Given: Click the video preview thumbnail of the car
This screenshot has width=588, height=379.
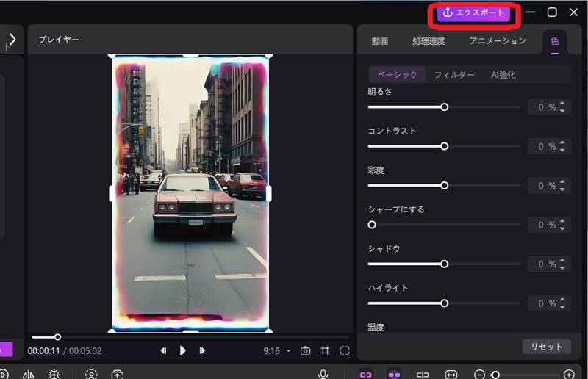Looking at the screenshot, I should 190,193.
